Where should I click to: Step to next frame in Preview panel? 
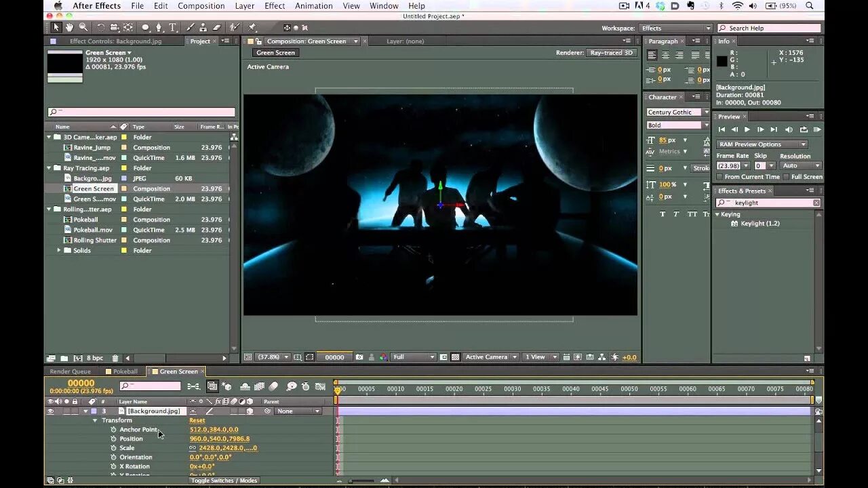(761, 129)
